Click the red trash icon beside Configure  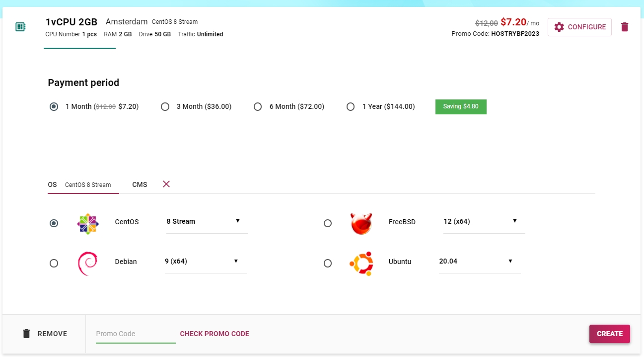(625, 27)
